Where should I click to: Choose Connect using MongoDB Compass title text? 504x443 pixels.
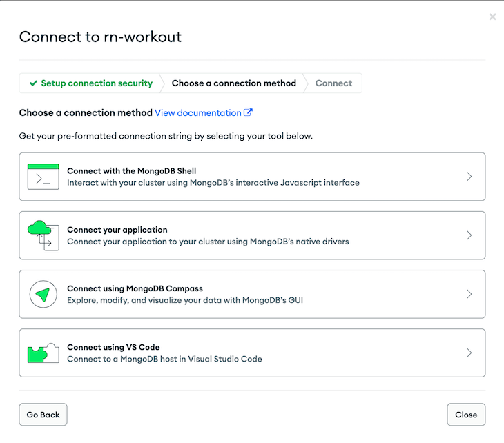coord(135,288)
